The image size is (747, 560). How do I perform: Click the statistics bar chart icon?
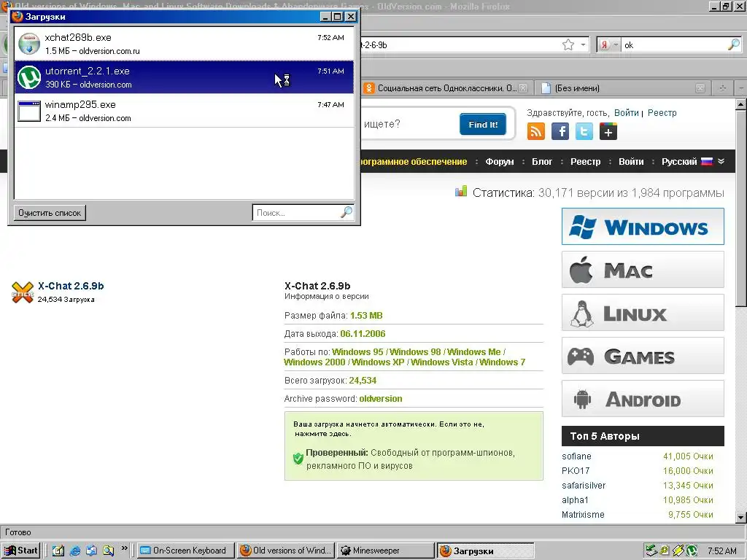[x=461, y=192]
